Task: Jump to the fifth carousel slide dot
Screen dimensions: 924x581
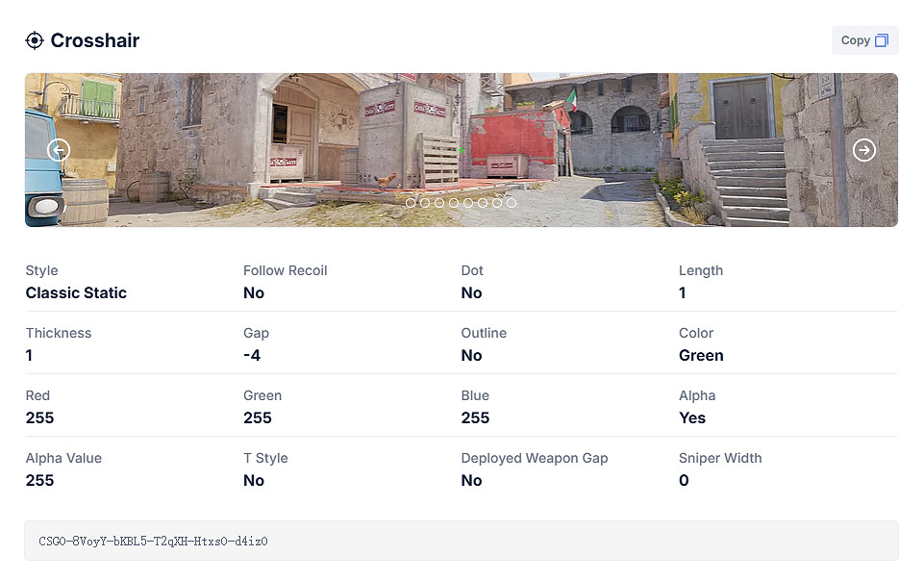Action: point(468,203)
